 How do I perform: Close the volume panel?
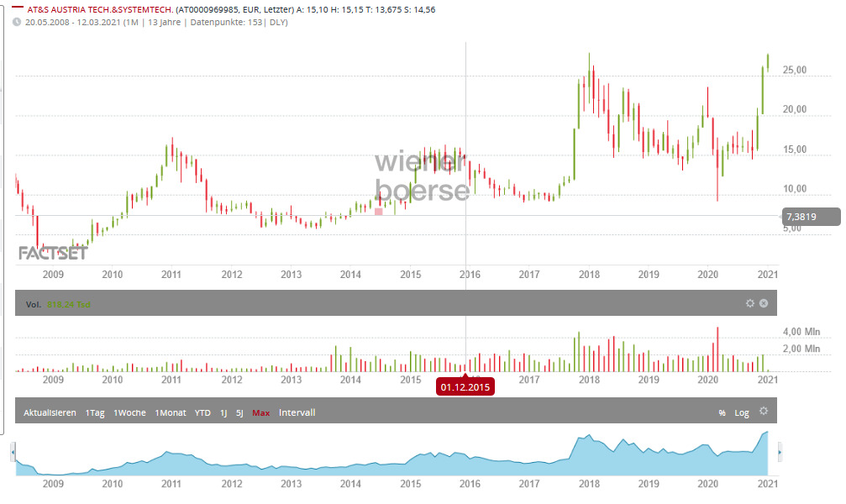click(x=764, y=303)
